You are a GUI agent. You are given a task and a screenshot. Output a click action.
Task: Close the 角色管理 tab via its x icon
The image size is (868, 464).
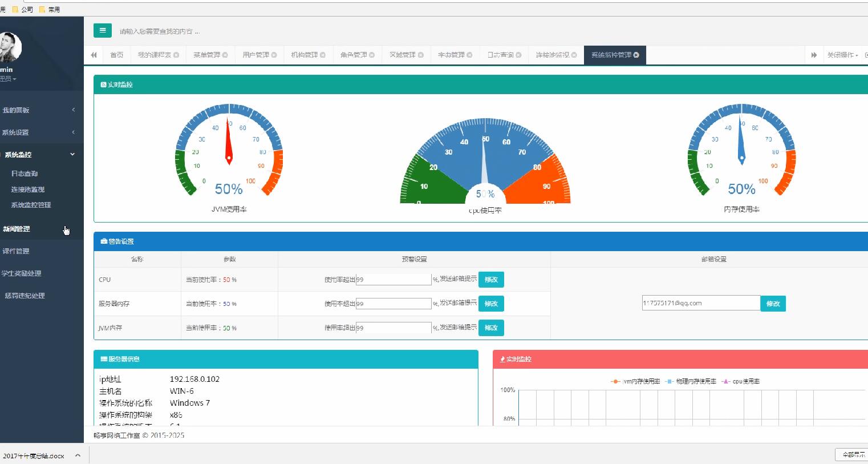click(372, 55)
